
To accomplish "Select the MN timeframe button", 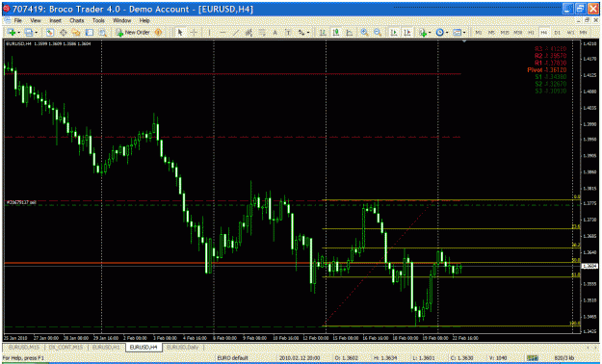I will [584, 33].
